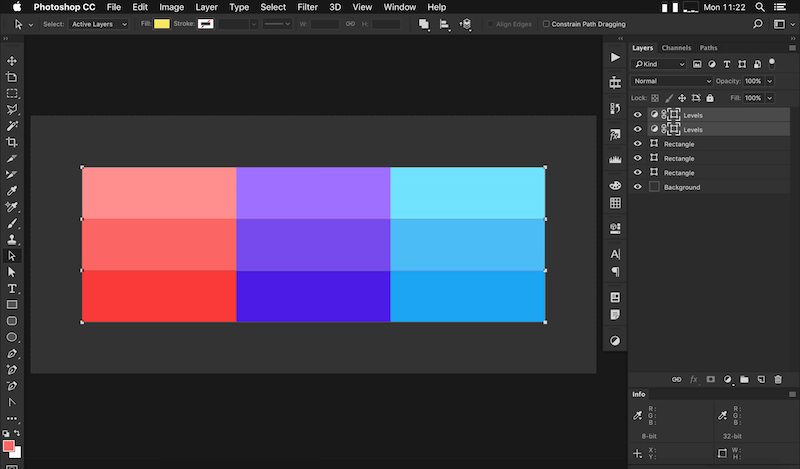800x469 pixels.
Task: Add a layer mask from Layers panel
Action: click(710, 380)
